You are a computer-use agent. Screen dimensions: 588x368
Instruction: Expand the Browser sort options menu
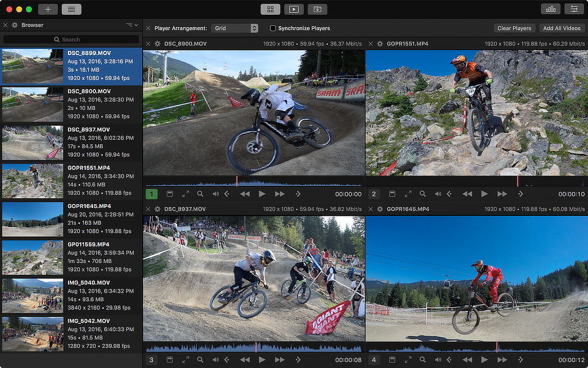(x=132, y=25)
